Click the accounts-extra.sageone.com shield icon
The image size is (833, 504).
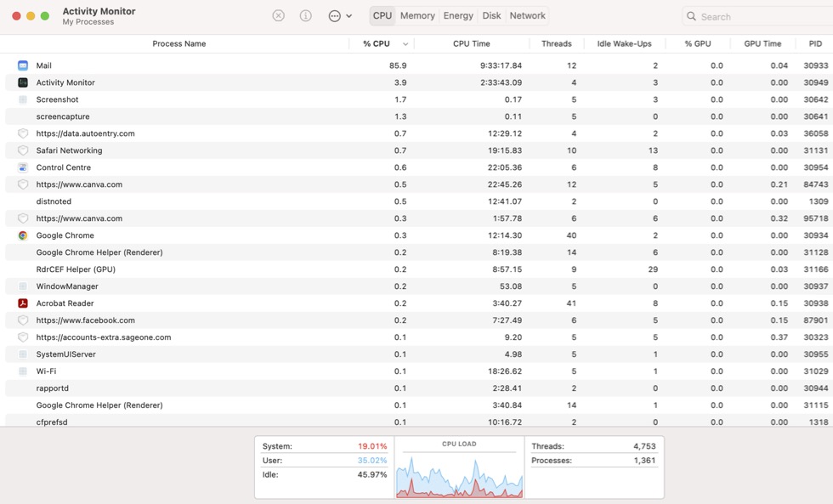coord(23,337)
